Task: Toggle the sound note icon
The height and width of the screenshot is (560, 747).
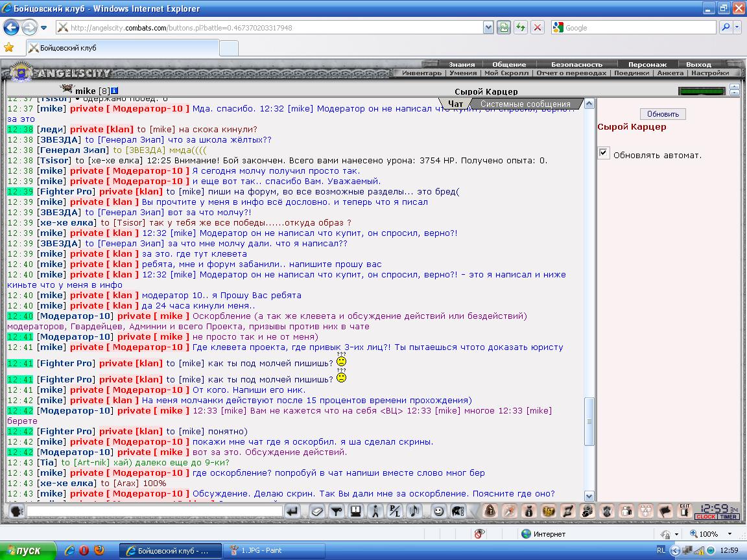Action: [x=414, y=511]
